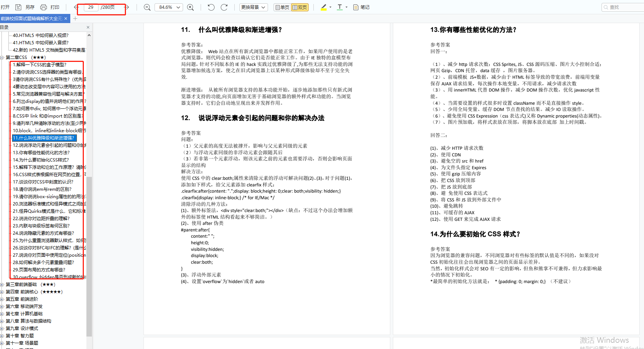This screenshot has width=644, height=349.
Task: Expand the 第六章 移动端开发 chapter
Action: coord(2,307)
